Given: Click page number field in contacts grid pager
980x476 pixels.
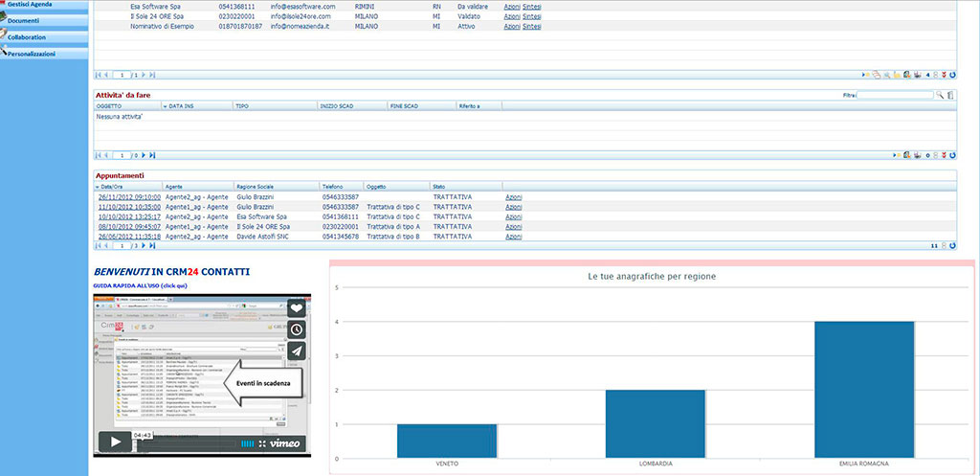Looking at the screenshot, I should [x=122, y=75].
